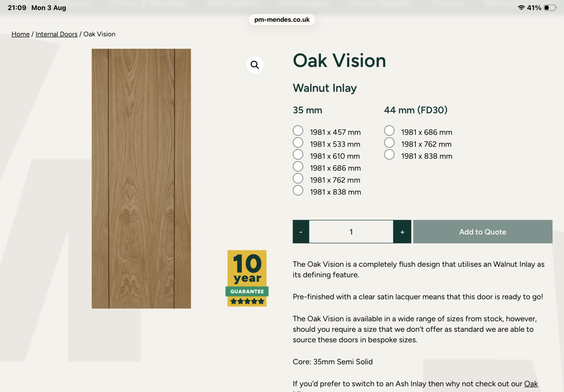Increase quantity with the plus button

click(x=402, y=232)
